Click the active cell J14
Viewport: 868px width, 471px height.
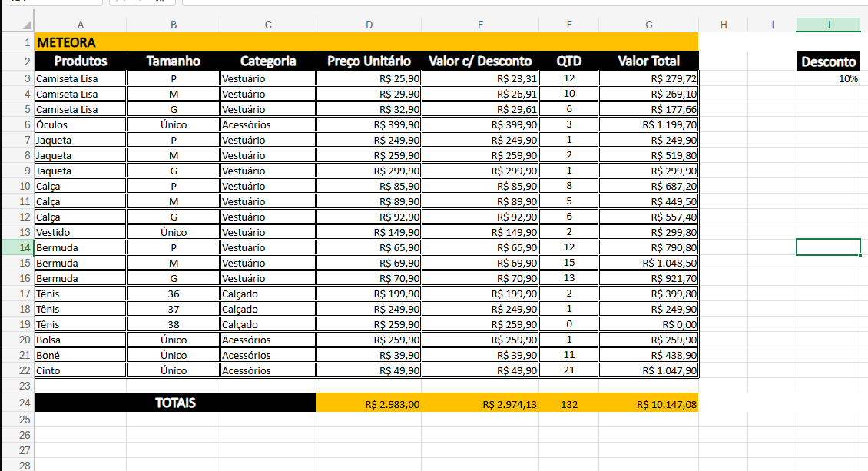(829, 247)
